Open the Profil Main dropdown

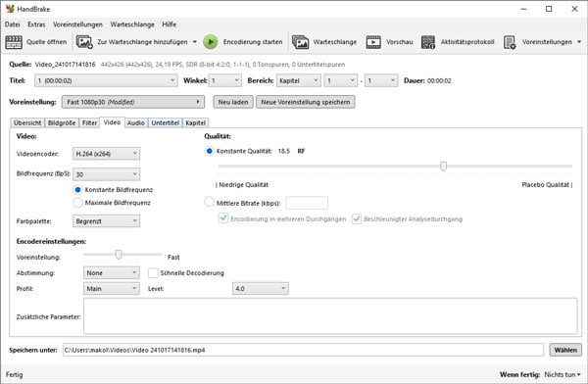click(x=112, y=289)
